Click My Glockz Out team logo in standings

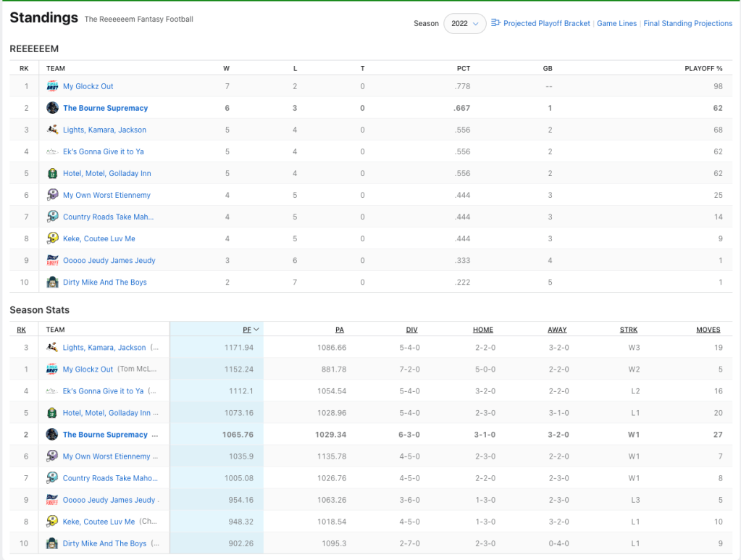click(52, 86)
